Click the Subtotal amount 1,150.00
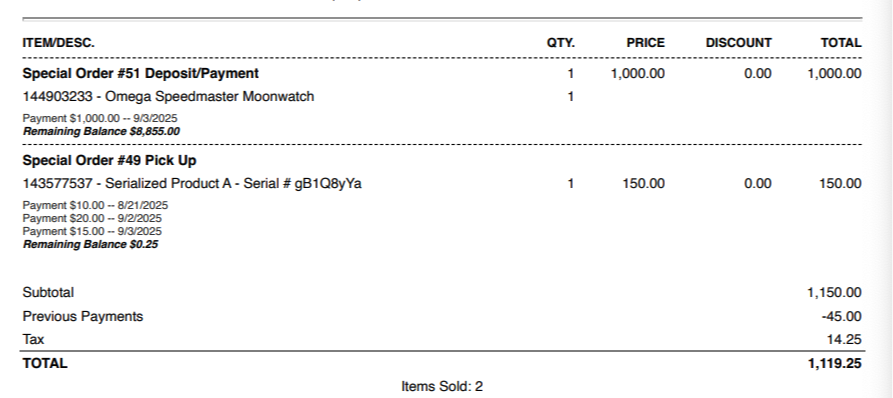The width and height of the screenshot is (893, 398). coord(834,293)
